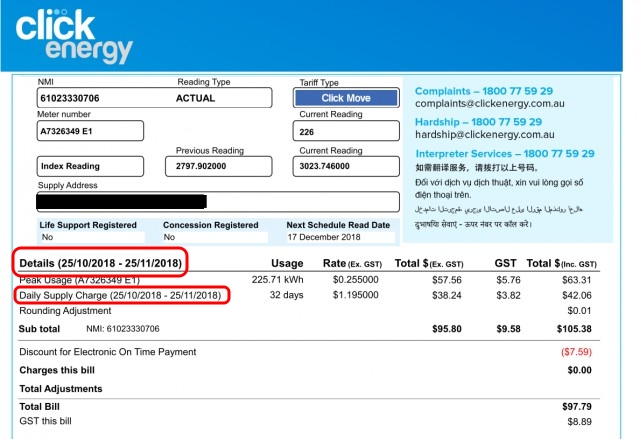The width and height of the screenshot is (640, 439).
Task: Click the Usage column header
Action: (287, 264)
